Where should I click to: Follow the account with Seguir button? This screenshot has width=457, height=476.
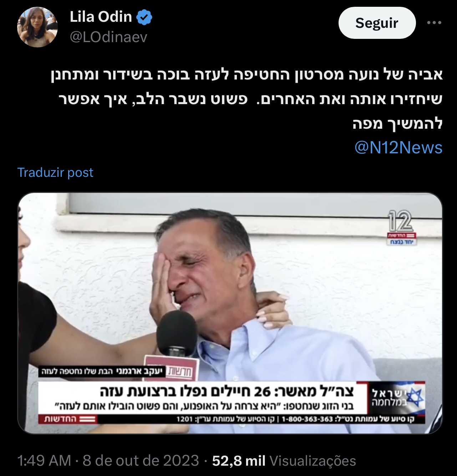[377, 23]
